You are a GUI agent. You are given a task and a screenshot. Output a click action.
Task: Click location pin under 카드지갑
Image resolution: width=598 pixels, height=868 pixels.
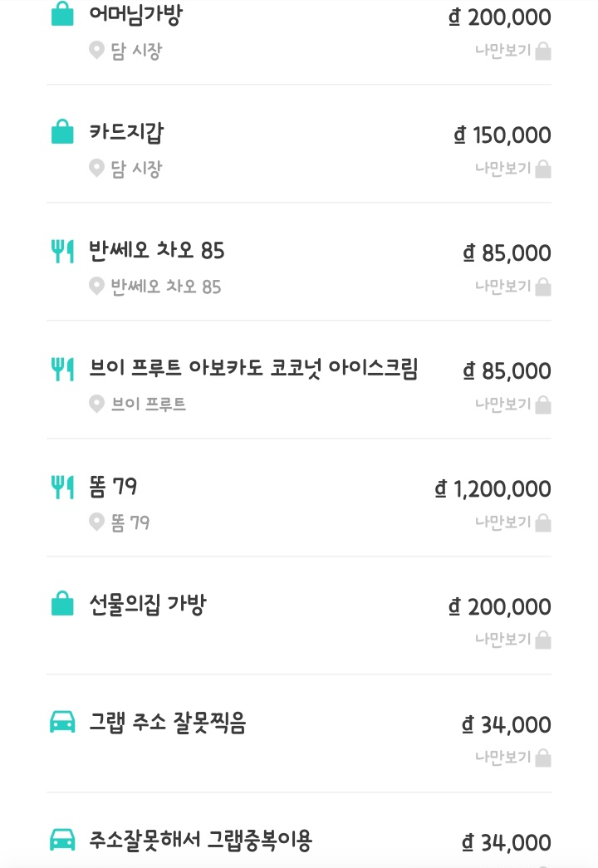97,169
